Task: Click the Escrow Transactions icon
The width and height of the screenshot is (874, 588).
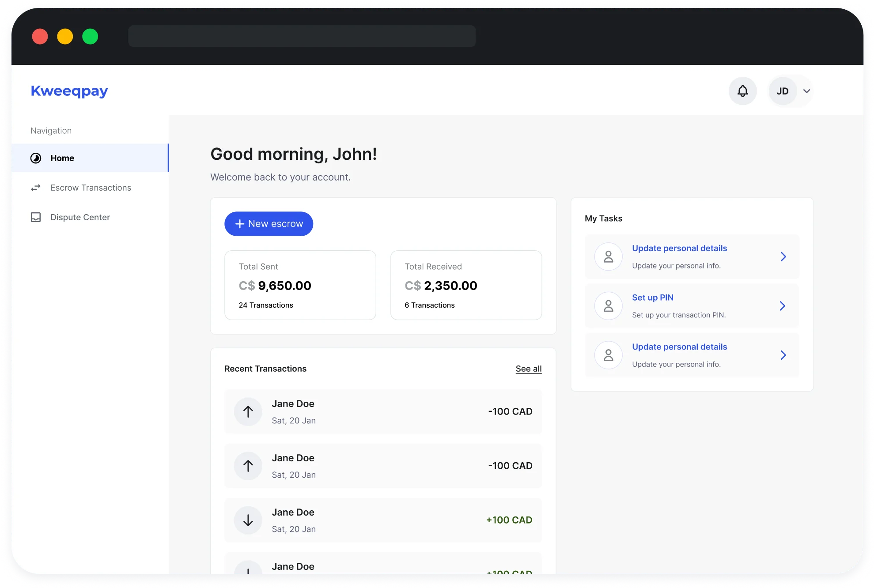Action: [x=35, y=188]
